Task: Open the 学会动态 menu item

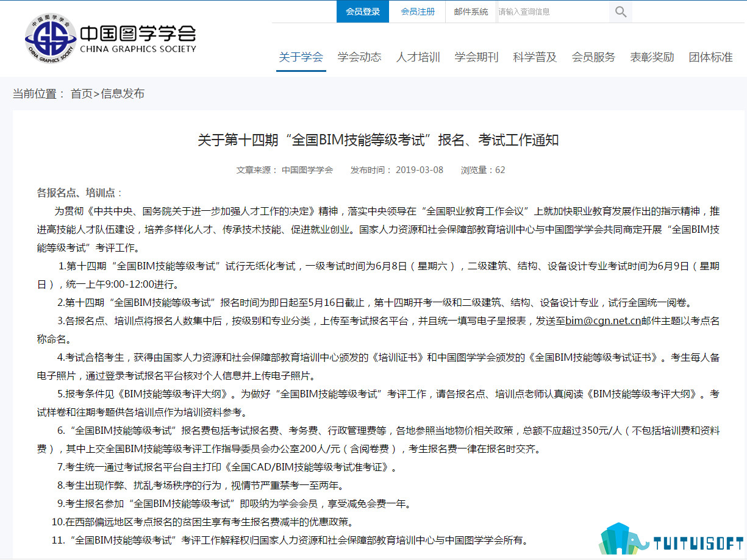Action: coord(359,57)
